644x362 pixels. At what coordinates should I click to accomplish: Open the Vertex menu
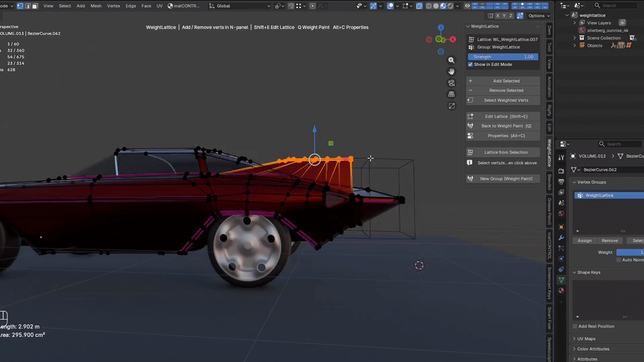coord(113,6)
